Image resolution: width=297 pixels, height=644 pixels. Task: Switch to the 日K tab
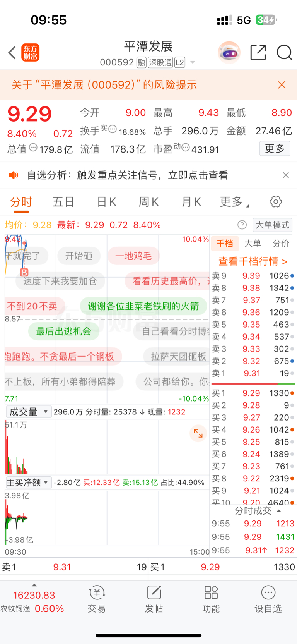106,202
